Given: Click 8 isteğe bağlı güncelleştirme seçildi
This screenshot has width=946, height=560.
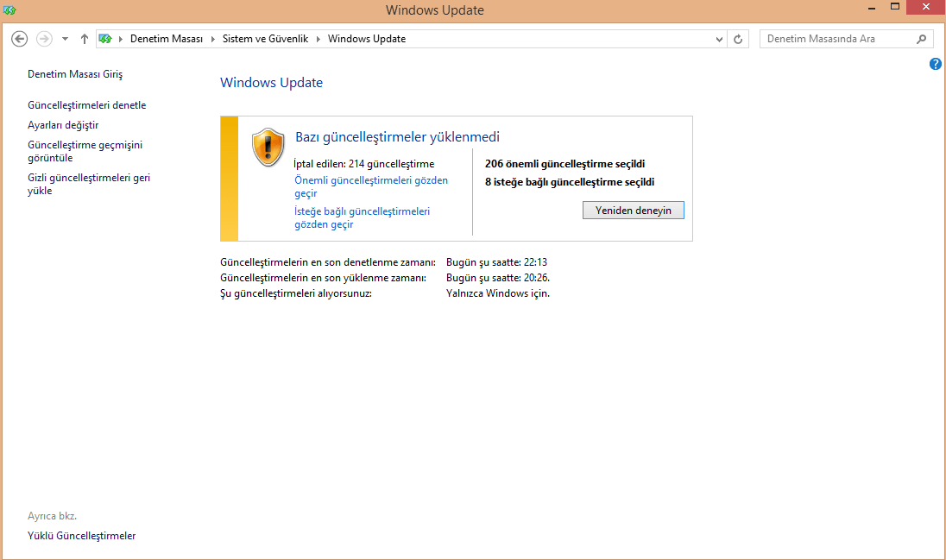Looking at the screenshot, I should (x=570, y=182).
